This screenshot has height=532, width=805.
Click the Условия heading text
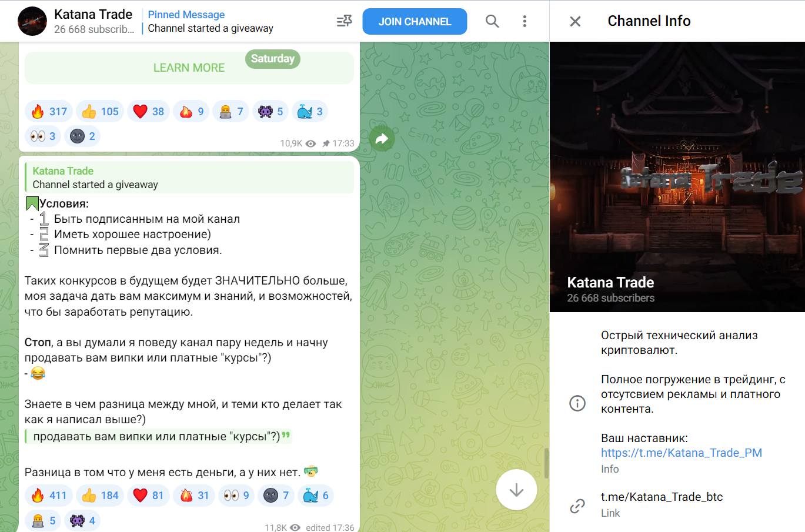click(x=64, y=203)
